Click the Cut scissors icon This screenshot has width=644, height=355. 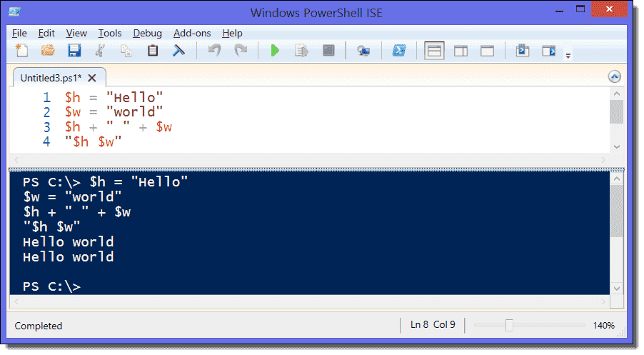(x=100, y=51)
